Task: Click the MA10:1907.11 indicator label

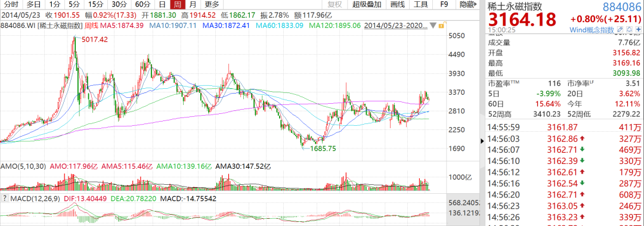Action: (x=173, y=26)
